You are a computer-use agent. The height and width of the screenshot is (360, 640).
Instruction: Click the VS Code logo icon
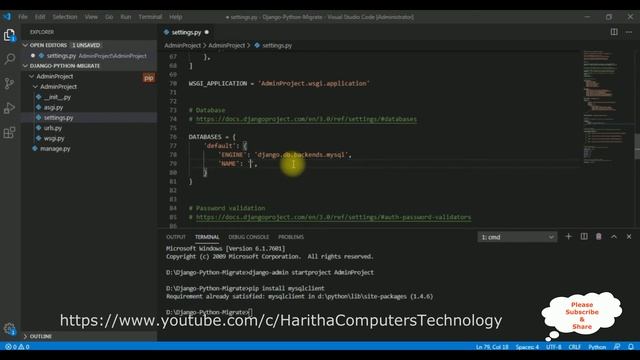click(x=7, y=17)
